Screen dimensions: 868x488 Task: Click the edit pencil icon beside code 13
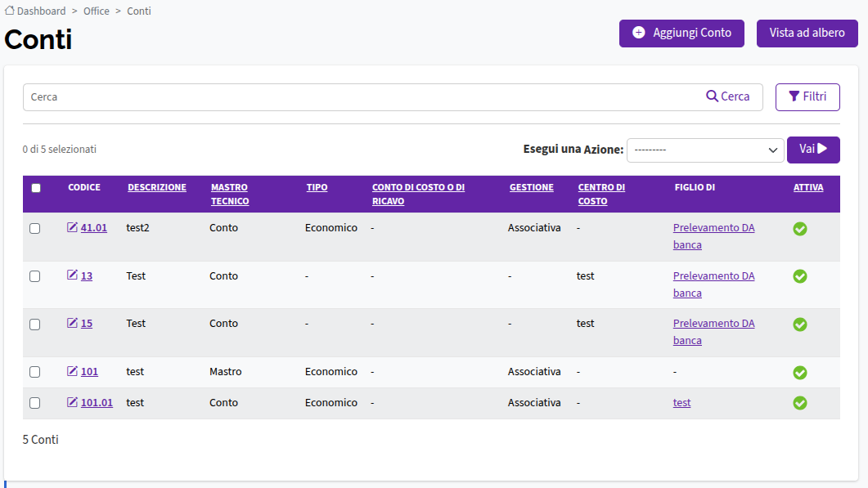(x=73, y=275)
